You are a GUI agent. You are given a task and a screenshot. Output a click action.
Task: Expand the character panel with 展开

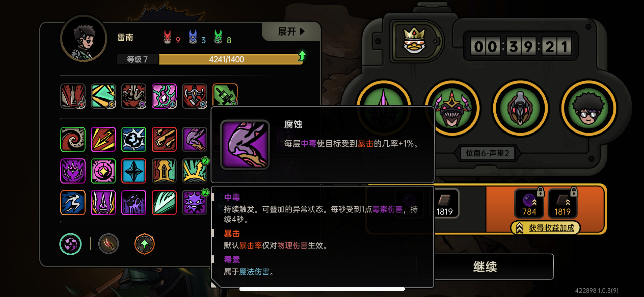coord(291,32)
